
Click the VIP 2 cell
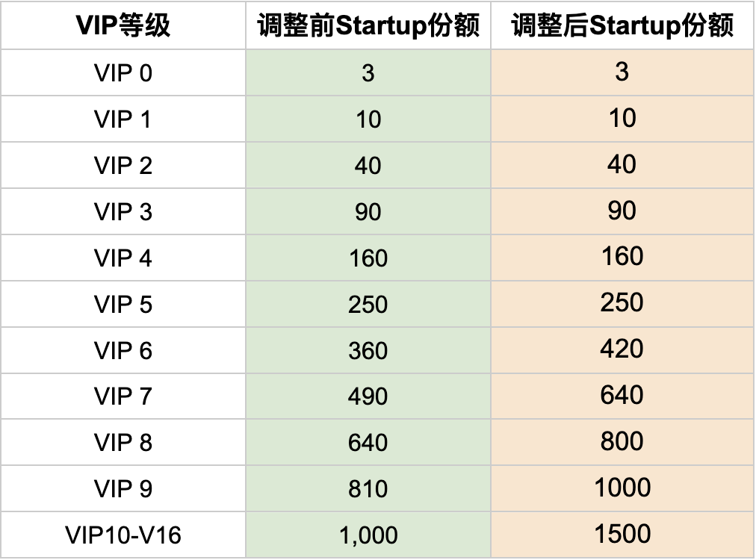click(123, 166)
